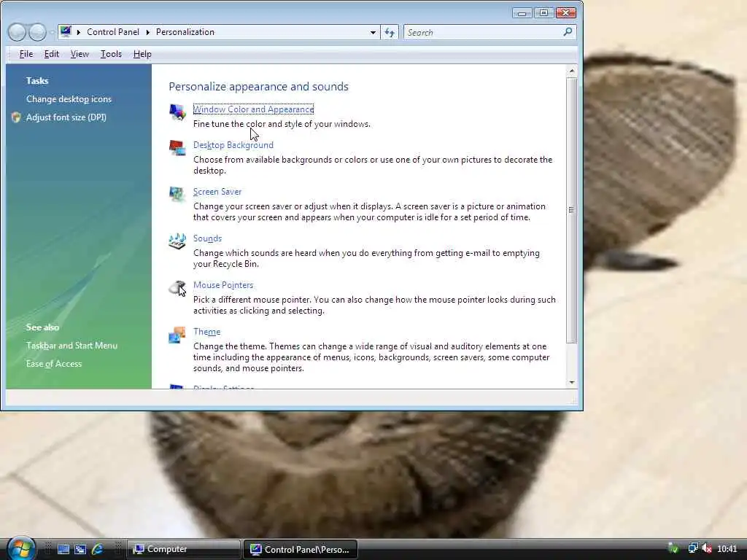Click the scrollbar down arrow
Image resolution: width=747 pixels, height=560 pixels.
pos(571,382)
